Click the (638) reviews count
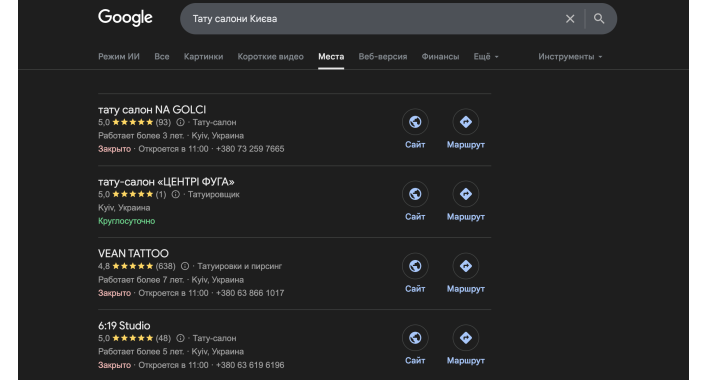The width and height of the screenshot is (708, 380). click(x=165, y=266)
